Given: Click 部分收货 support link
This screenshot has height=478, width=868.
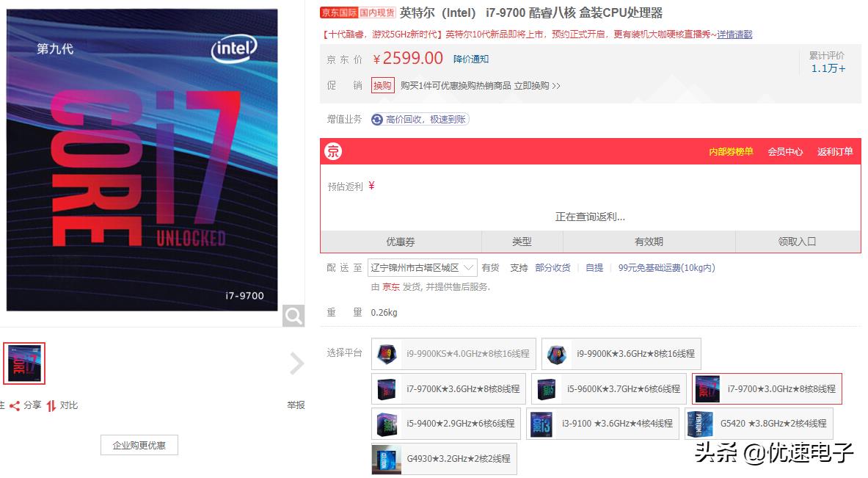Looking at the screenshot, I should (x=552, y=268).
